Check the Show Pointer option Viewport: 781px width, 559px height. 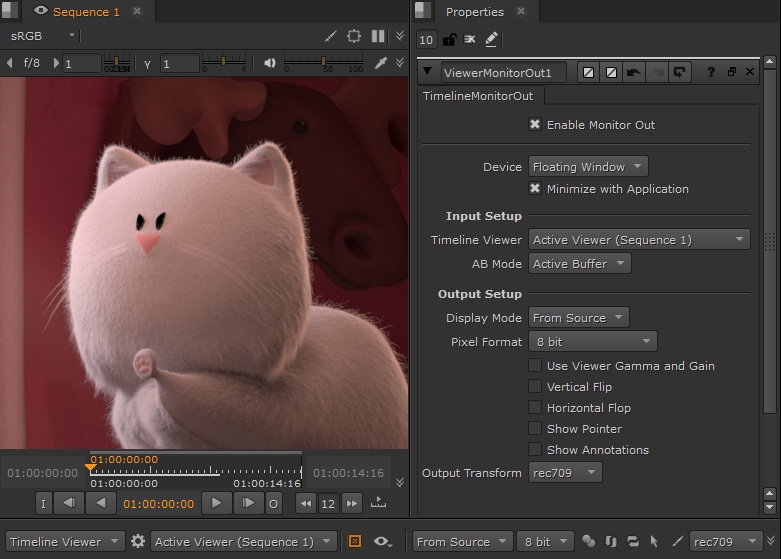coord(535,429)
